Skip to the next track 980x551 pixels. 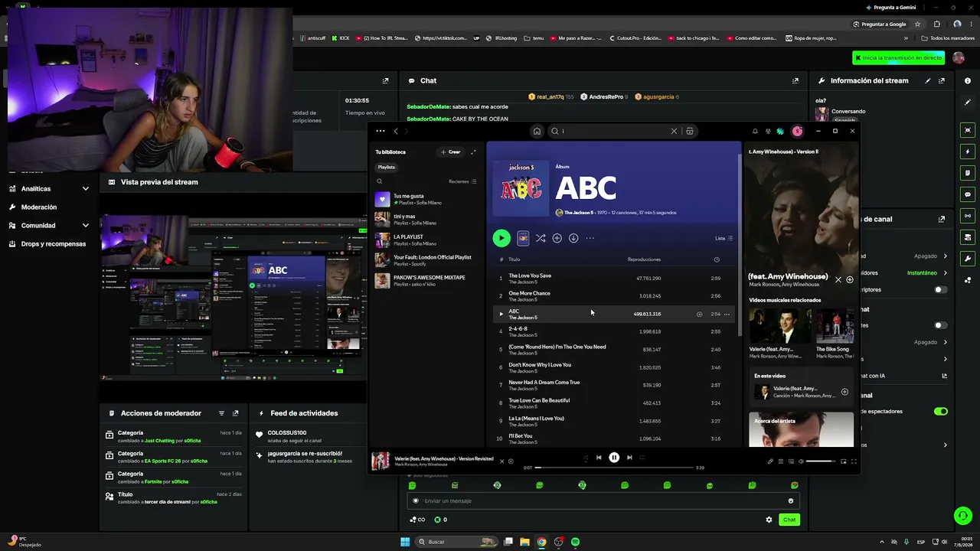tap(629, 458)
